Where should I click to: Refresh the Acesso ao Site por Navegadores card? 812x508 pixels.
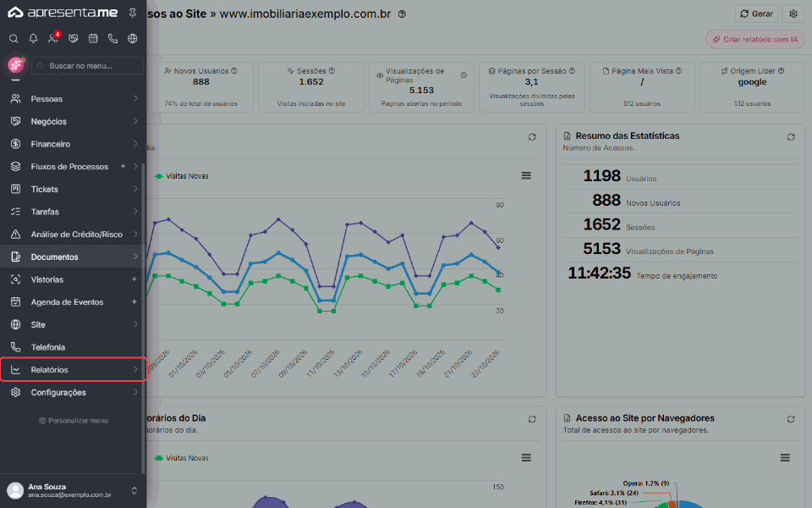(x=791, y=419)
